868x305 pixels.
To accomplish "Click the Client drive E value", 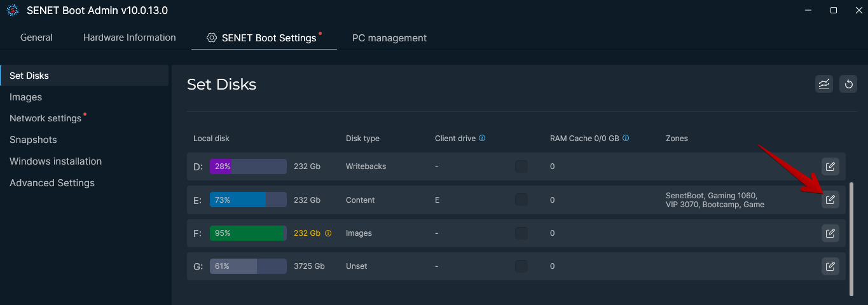I will [437, 200].
